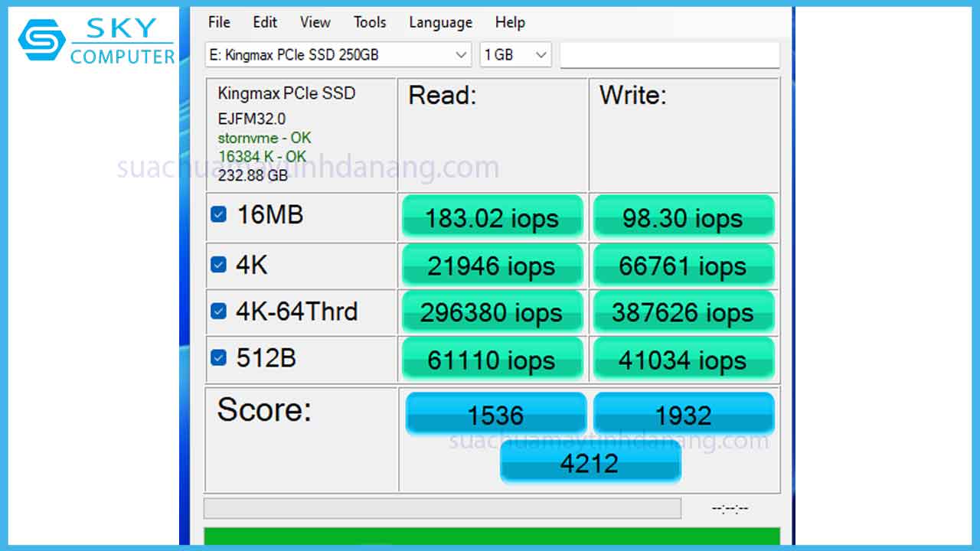Click the write score 1932
The height and width of the screenshot is (551, 980).
(683, 414)
